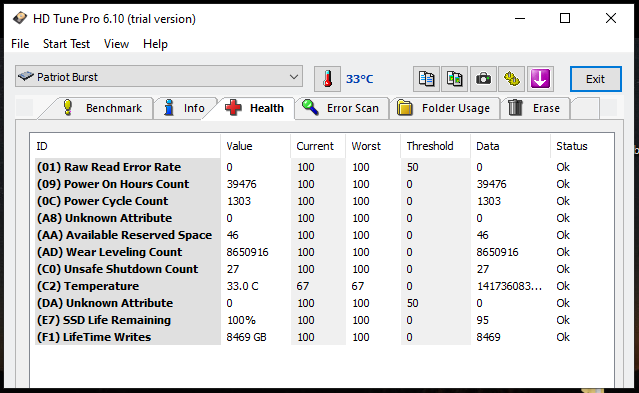Open the options gear icon

pyautogui.click(x=511, y=79)
